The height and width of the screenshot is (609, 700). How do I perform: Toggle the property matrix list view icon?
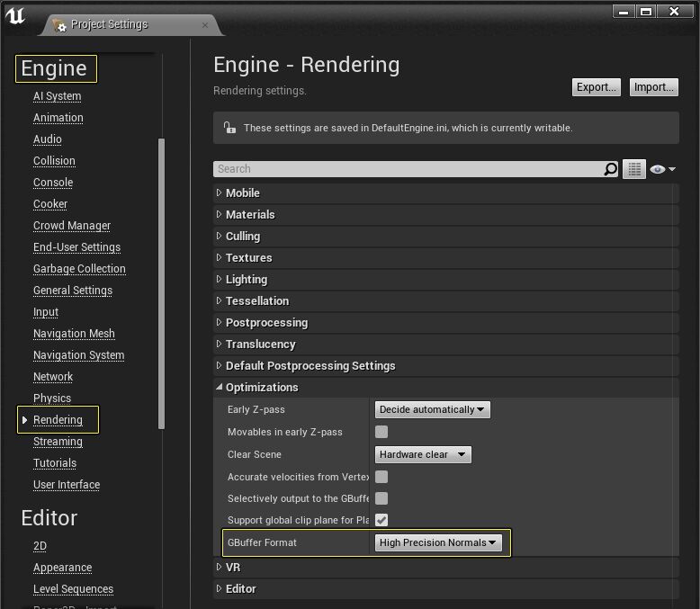[634, 169]
